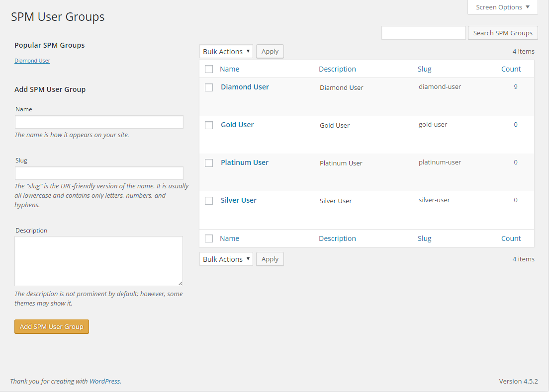Grab the Description textarea resize handle
The width and height of the screenshot is (549, 392).
[180, 283]
